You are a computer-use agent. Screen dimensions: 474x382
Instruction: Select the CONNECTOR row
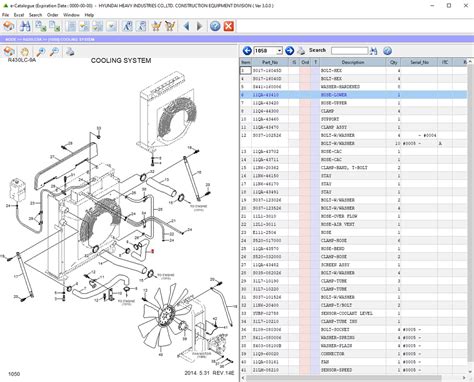tap(354, 354)
